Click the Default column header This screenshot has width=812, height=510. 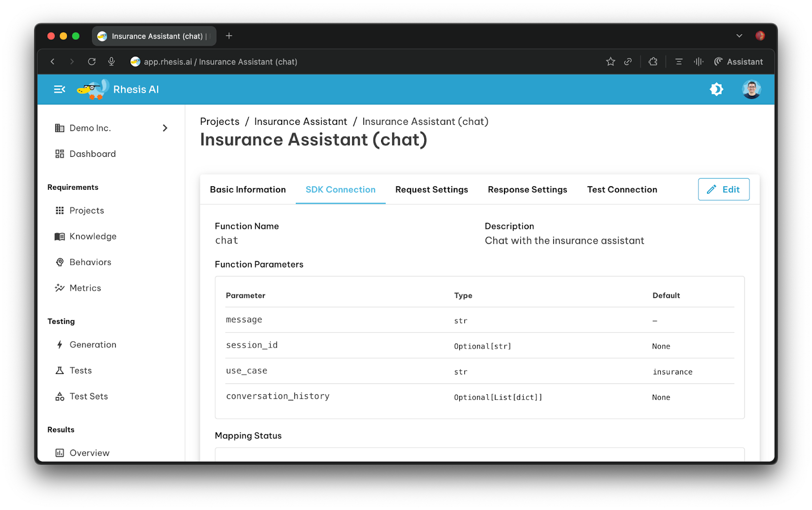[666, 295]
